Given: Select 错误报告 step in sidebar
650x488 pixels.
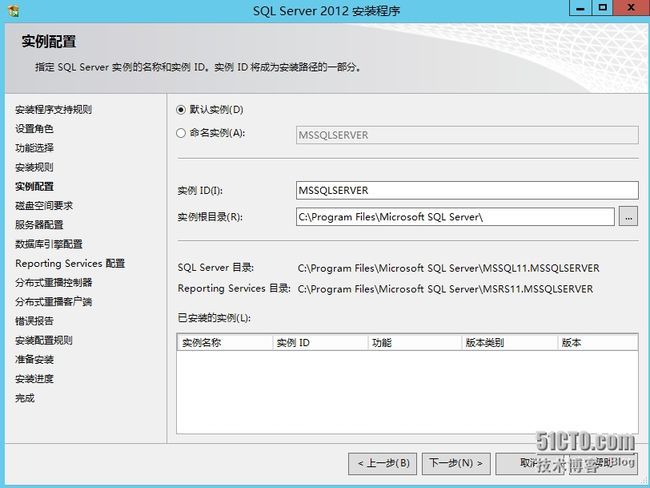Looking at the screenshot, I should (34, 321).
